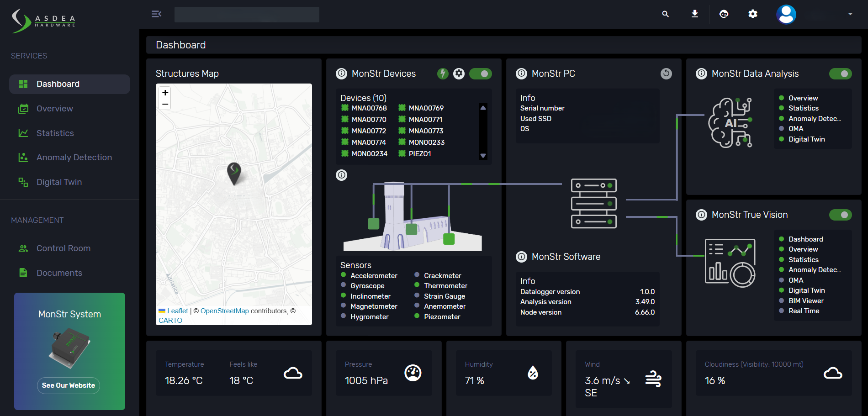868x416 pixels.
Task: Click the download icon in the header
Action: [695, 14]
